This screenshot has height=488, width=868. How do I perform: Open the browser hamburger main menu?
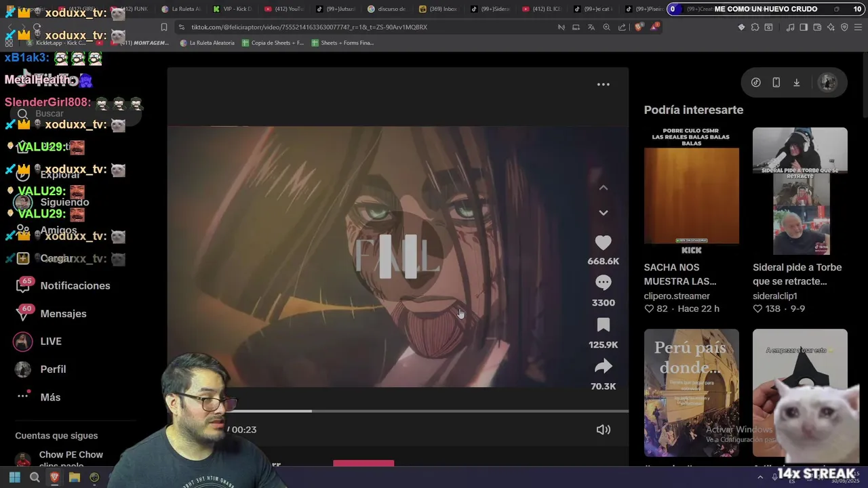(x=859, y=27)
